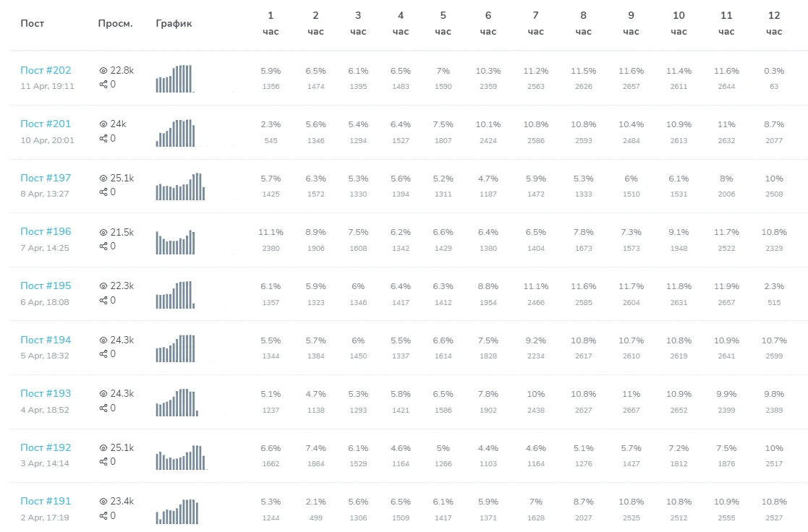
Task: Click the hourly bar chart for Пост #193
Action: click(x=177, y=403)
